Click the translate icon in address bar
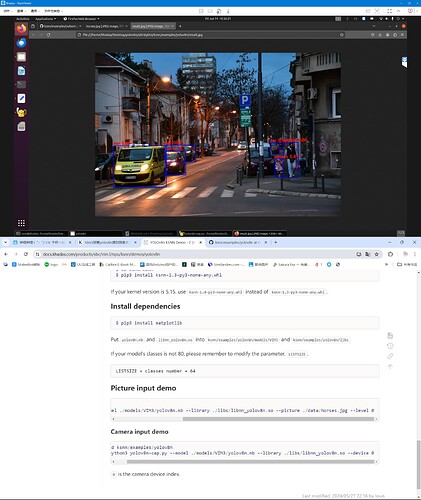Screen dimensions: 421x500 coord(368,254)
